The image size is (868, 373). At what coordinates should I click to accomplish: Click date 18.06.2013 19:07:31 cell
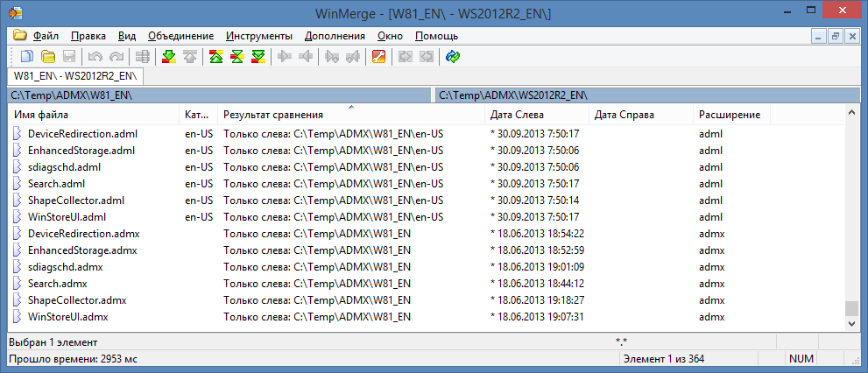tap(537, 317)
